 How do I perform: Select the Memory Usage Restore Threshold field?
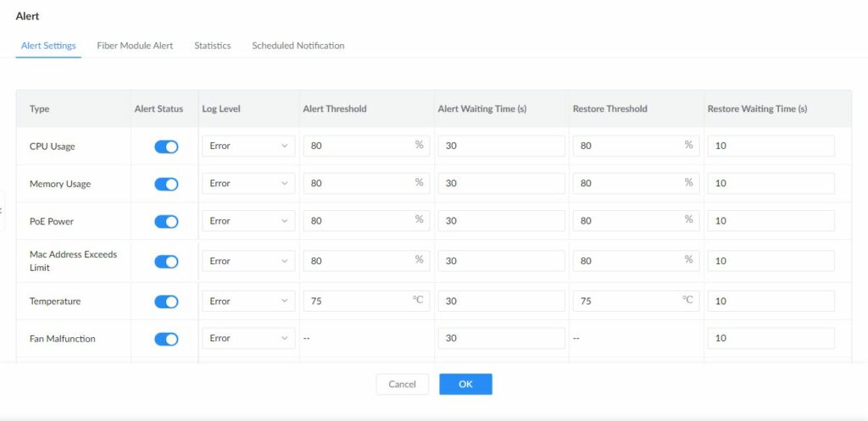[636, 183]
